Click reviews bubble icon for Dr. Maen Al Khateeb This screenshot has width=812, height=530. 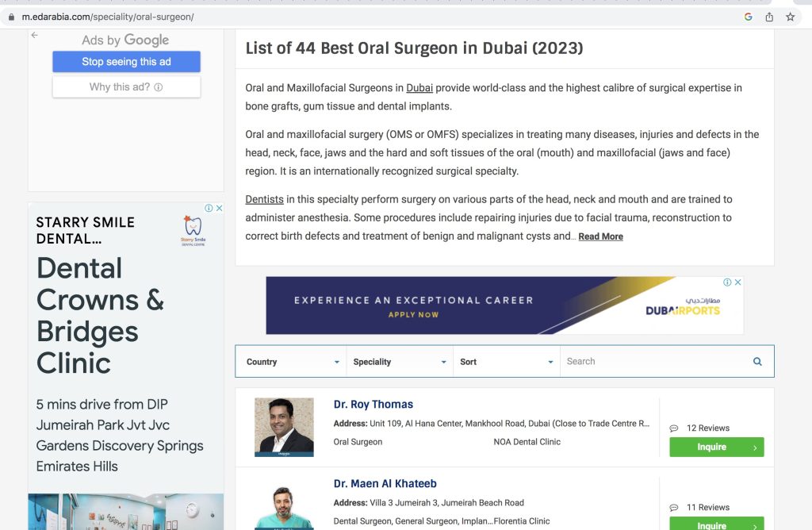(x=674, y=508)
